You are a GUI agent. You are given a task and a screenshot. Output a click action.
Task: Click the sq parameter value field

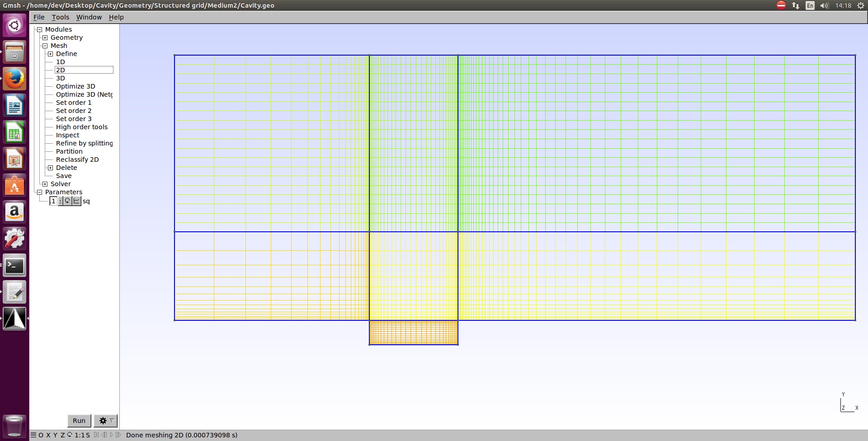(x=53, y=201)
